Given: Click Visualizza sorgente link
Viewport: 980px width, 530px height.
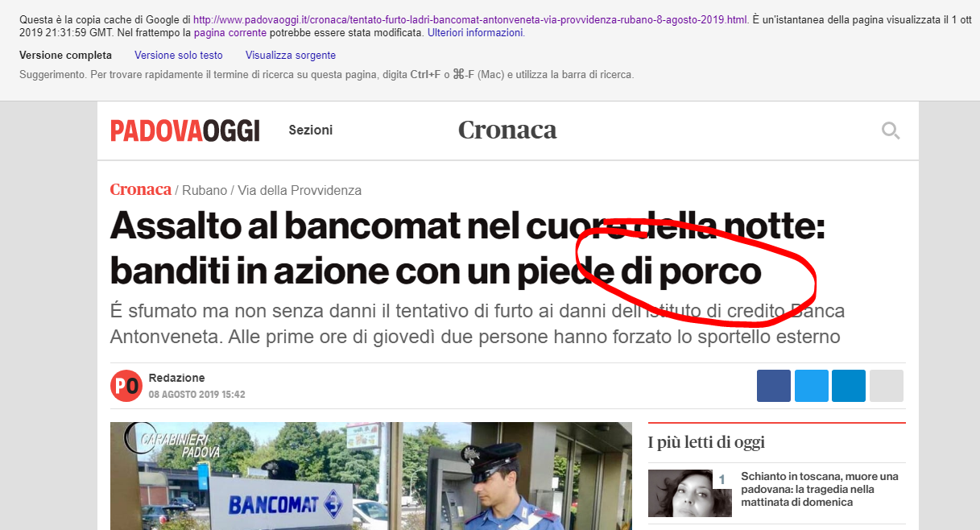Looking at the screenshot, I should (291, 56).
